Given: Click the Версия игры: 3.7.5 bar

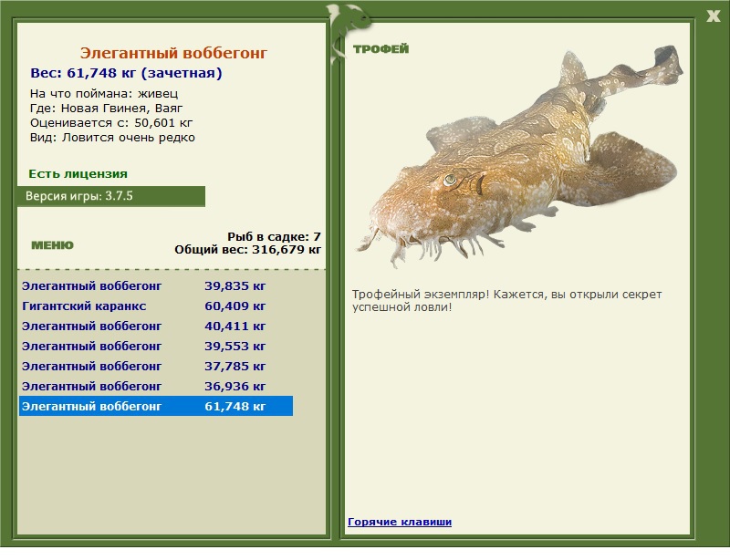Looking at the screenshot, I should [x=110, y=196].
